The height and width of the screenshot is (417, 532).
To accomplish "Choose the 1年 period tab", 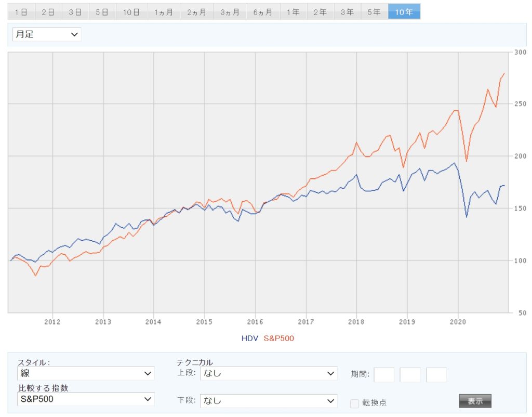I will click(x=294, y=12).
